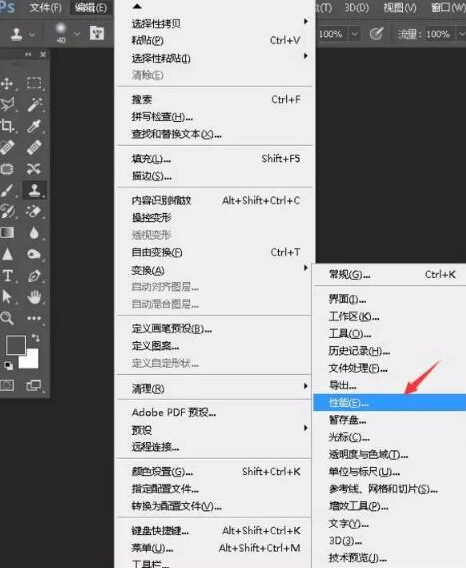Image resolution: width=466 pixels, height=568 pixels.
Task: Choose 常规(G)... preferences
Action: [390, 274]
